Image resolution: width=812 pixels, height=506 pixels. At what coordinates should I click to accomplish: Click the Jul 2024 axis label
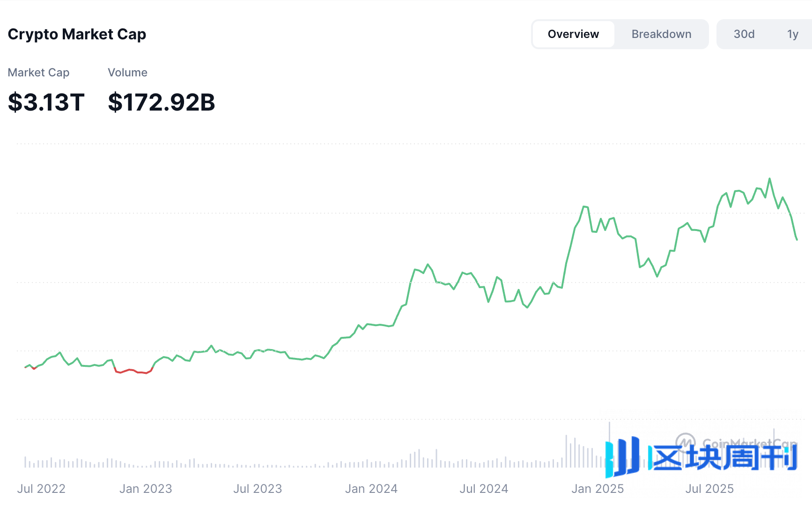(x=484, y=489)
